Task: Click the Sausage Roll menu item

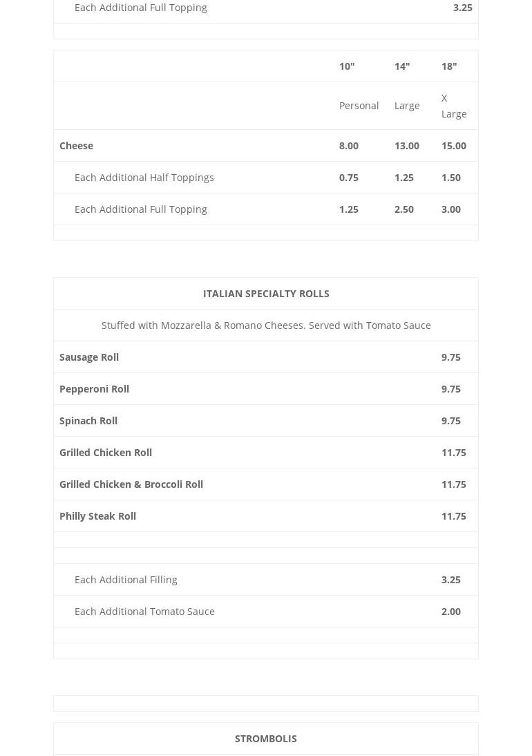Action: pos(89,357)
